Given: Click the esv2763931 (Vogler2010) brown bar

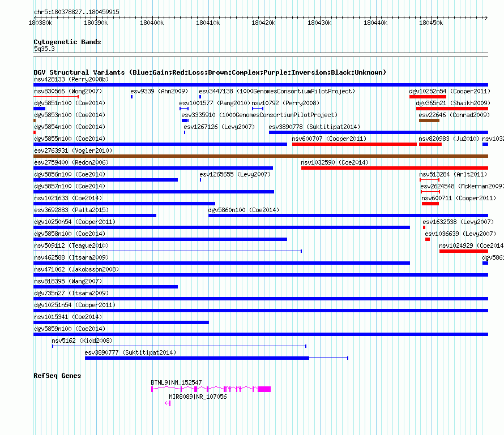Looking at the screenshot, I should (260, 156).
